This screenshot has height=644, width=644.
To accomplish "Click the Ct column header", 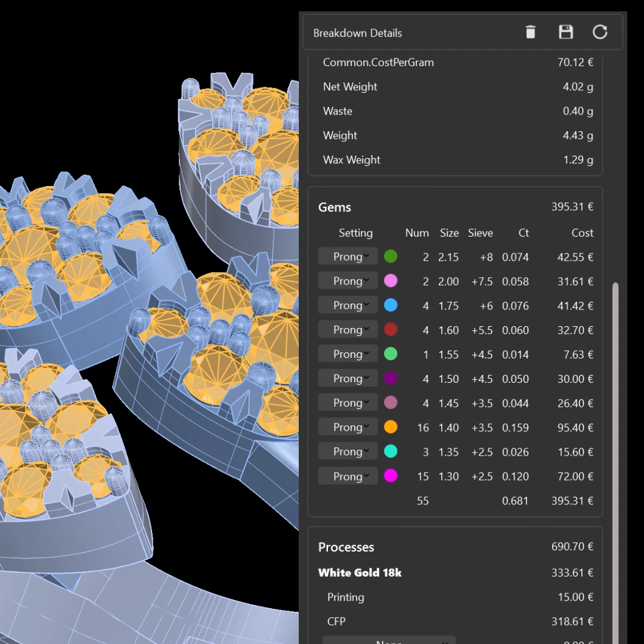I will (524, 233).
